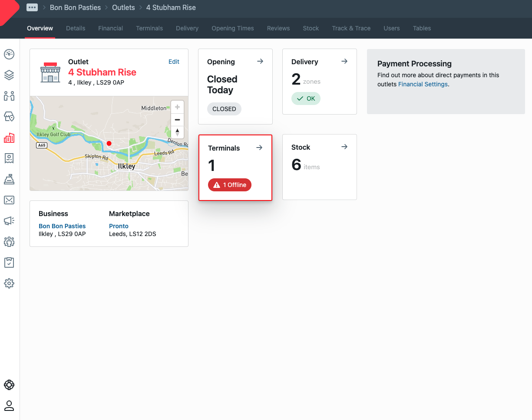Open the Financial Settings link

(x=423, y=84)
